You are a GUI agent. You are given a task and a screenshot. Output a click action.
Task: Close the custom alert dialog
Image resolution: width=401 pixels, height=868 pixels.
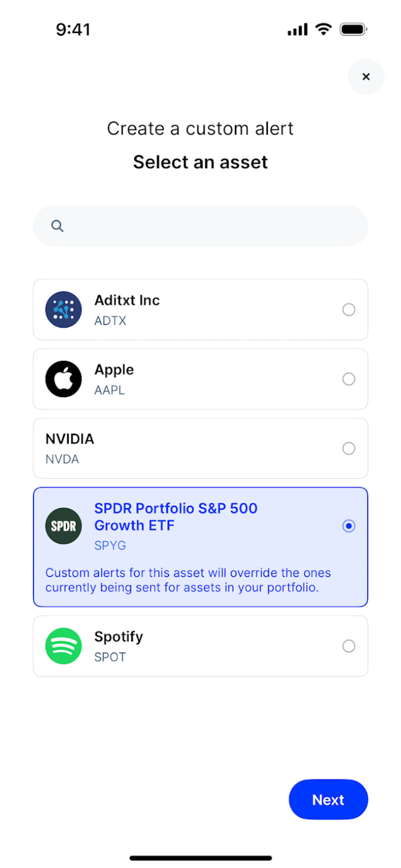tap(366, 77)
